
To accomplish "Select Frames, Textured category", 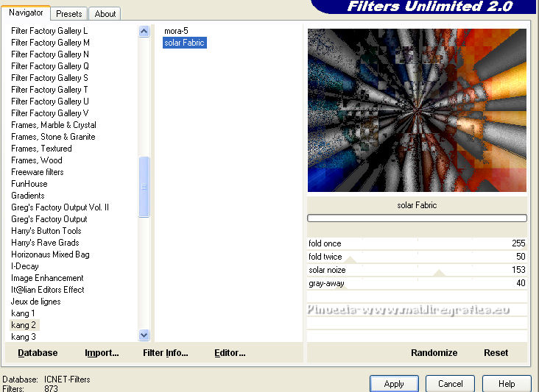I will pos(41,149).
